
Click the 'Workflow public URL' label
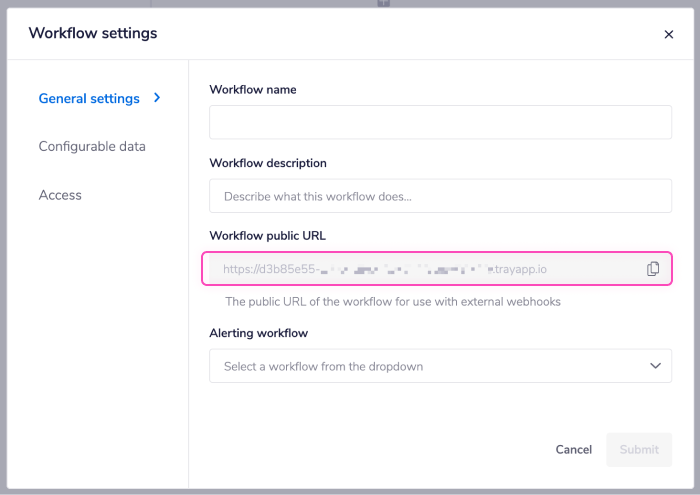tap(268, 236)
